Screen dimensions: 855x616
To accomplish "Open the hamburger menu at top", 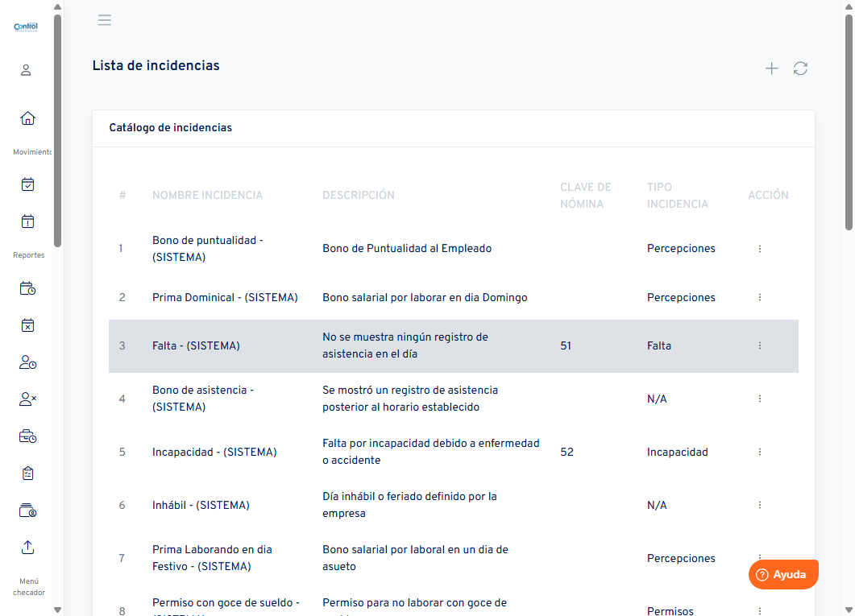I will [x=104, y=20].
